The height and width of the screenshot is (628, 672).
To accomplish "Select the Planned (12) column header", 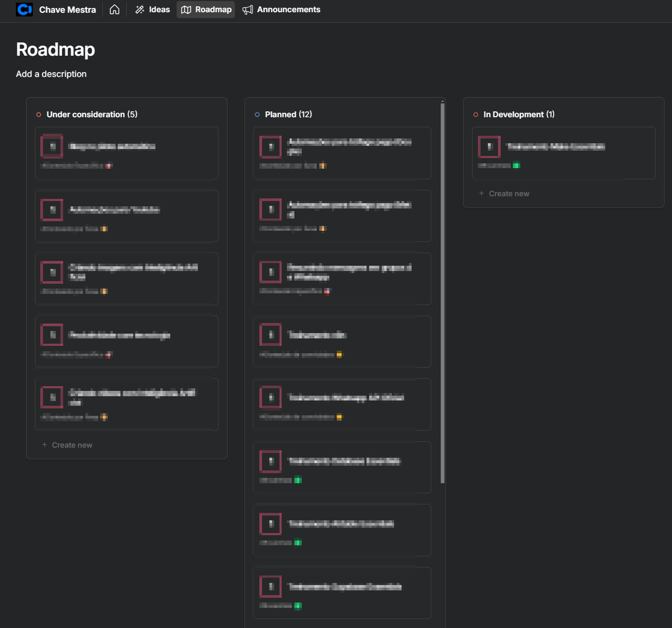I will coord(289,115).
